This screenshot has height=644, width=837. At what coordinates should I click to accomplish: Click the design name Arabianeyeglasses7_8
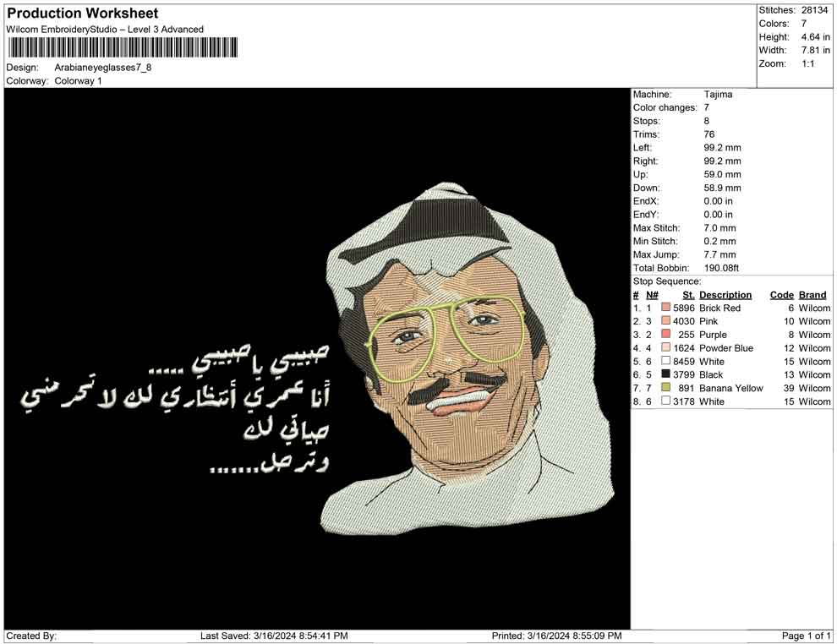pos(103,68)
